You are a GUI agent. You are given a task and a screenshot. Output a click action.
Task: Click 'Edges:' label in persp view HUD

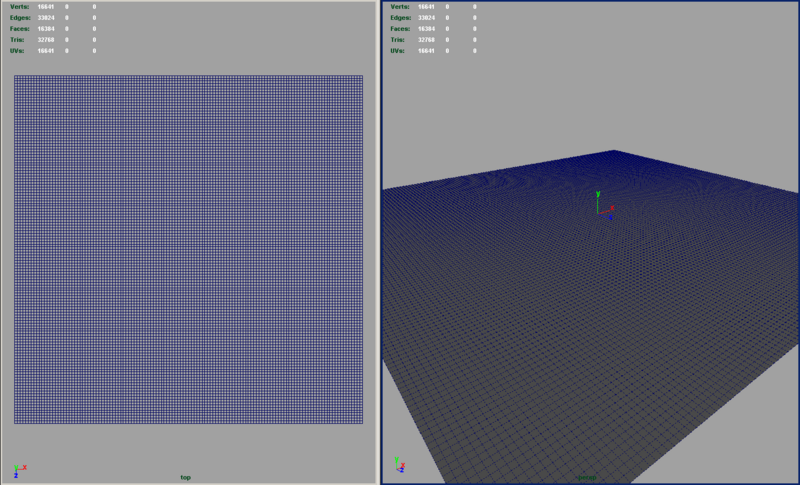point(401,18)
